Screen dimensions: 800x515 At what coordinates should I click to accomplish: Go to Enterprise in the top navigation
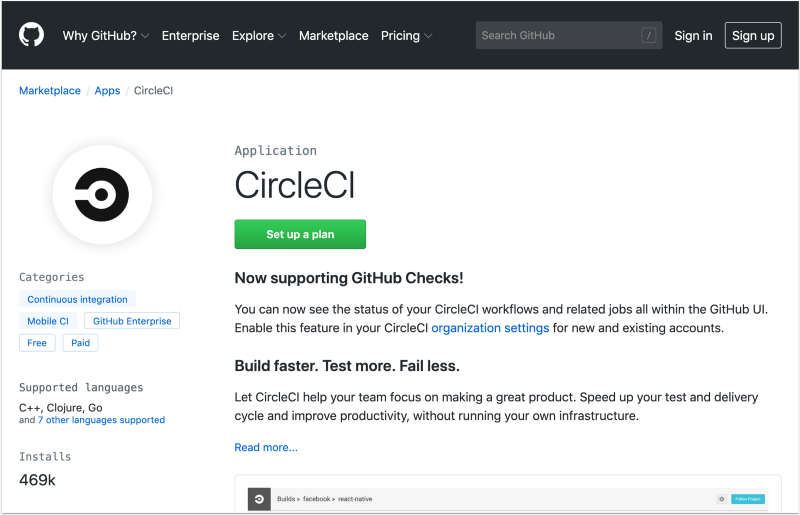tap(190, 35)
